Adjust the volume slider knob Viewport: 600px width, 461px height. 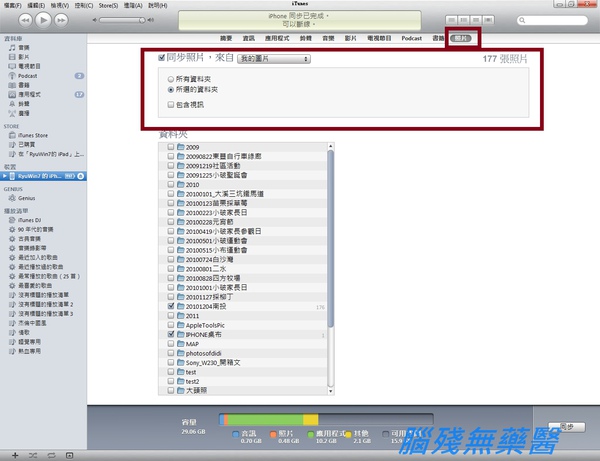142,20
